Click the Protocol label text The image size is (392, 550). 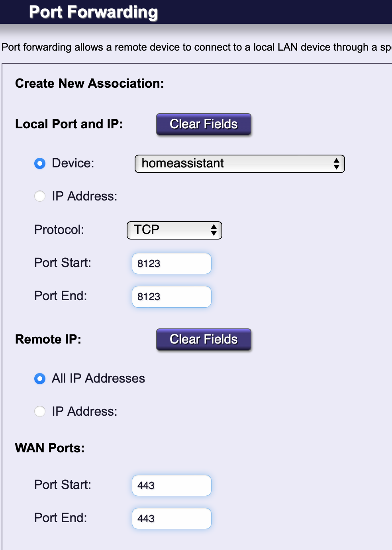click(59, 230)
